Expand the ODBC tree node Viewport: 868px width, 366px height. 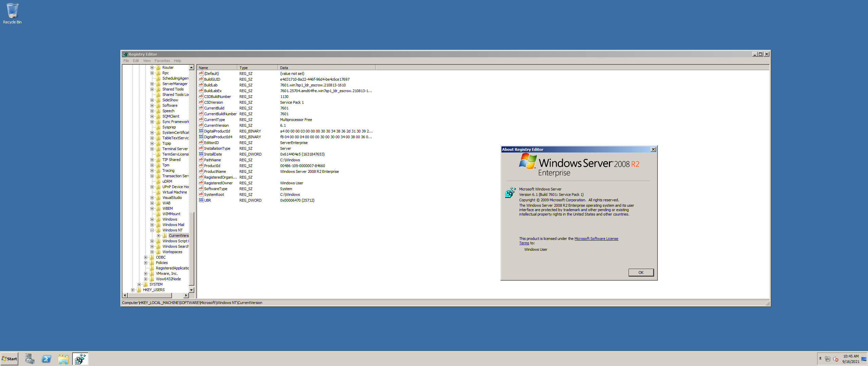click(145, 257)
